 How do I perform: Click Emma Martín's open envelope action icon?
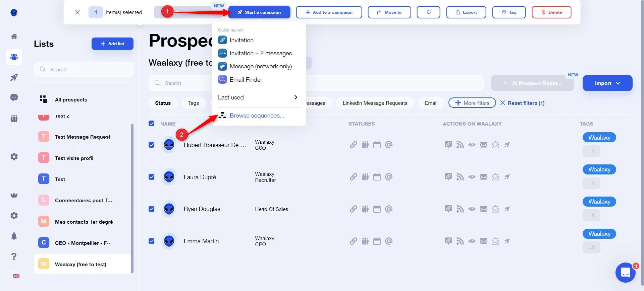coord(495,241)
